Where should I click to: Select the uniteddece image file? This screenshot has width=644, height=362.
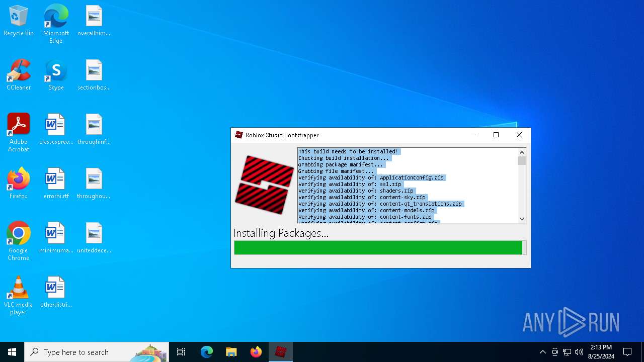pos(94,238)
